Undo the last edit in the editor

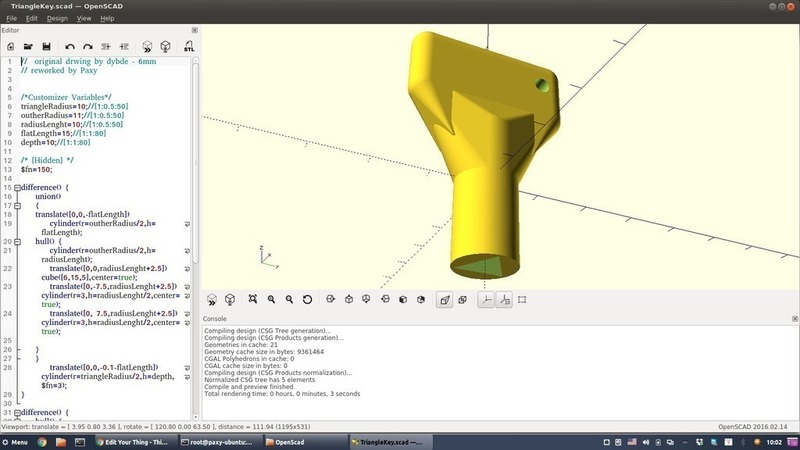(x=69, y=46)
